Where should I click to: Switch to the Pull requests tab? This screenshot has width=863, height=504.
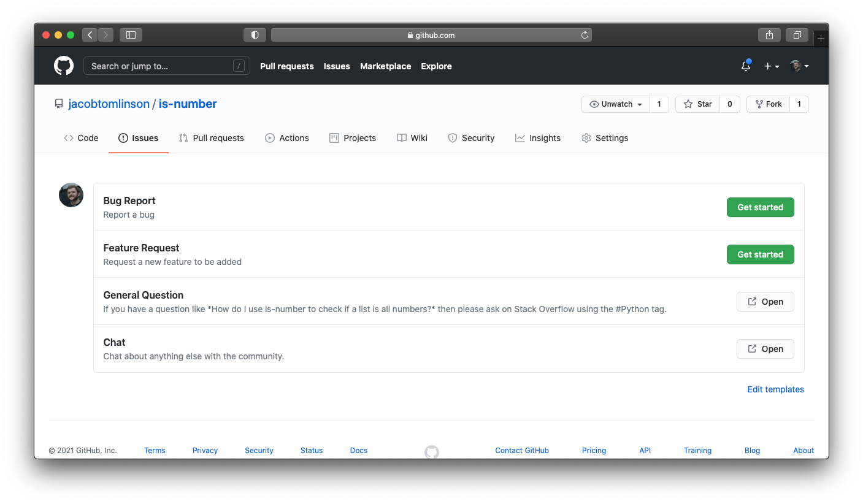point(211,138)
